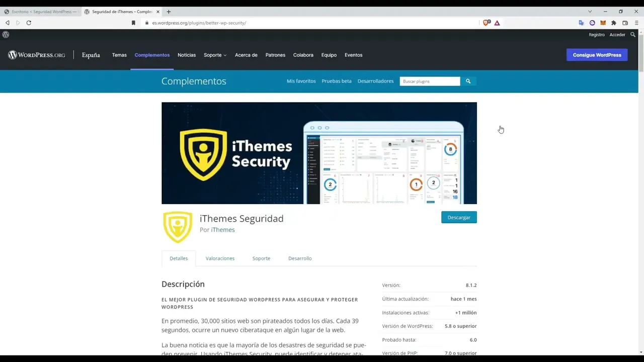Click the lock icon in the address bar
The width and height of the screenshot is (644, 362).
pyautogui.click(x=146, y=23)
